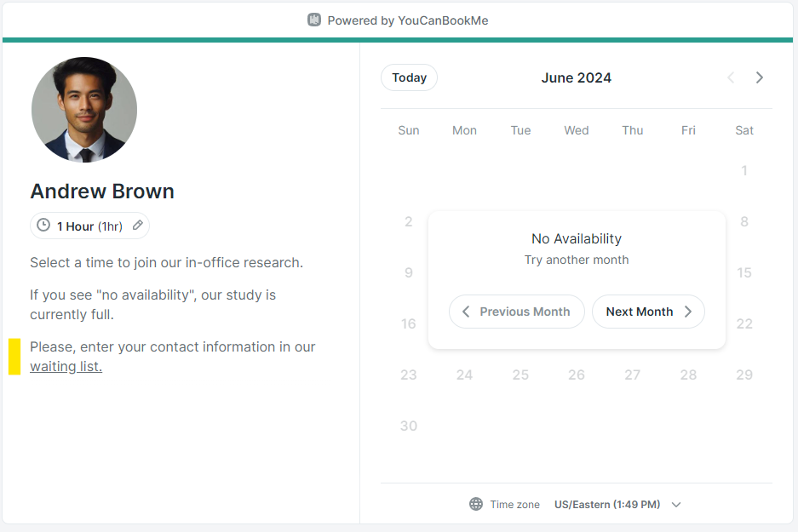This screenshot has width=798, height=532.
Task: Click 'Select a time to join' description
Action: click(x=166, y=262)
